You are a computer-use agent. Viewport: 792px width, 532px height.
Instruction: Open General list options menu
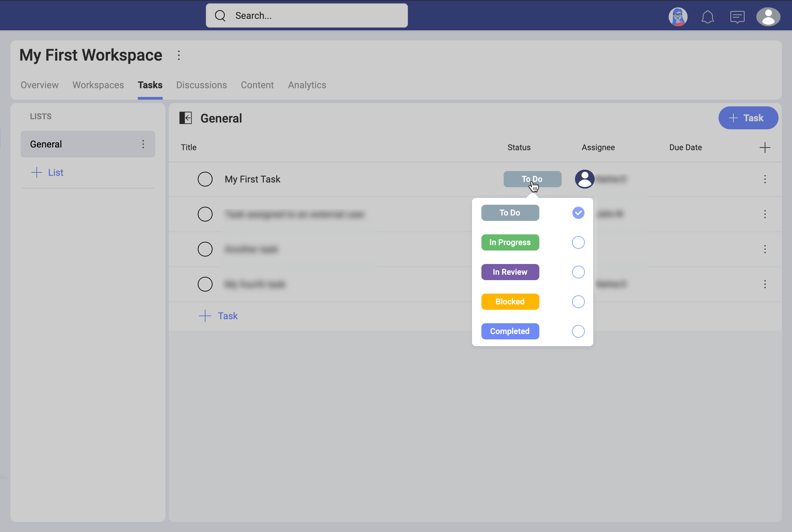[x=143, y=144]
